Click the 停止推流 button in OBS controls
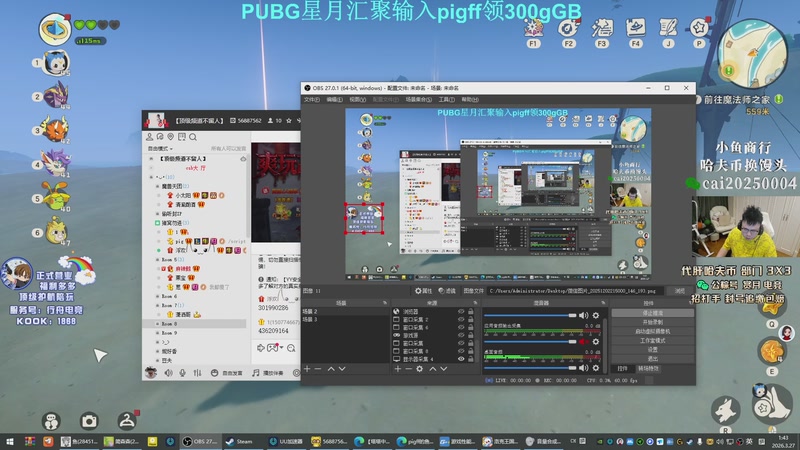The image size is (800, 450). (653, 313)
